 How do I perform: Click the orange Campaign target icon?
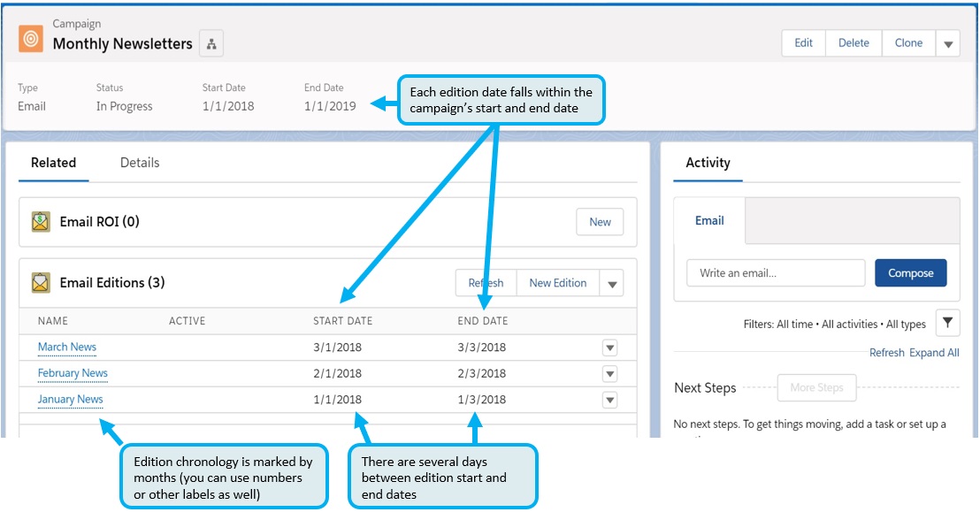(32, 40)
